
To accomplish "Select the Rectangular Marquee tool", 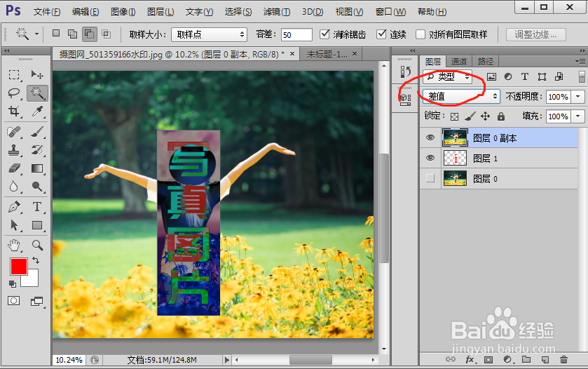I will [x=14, y=74].
